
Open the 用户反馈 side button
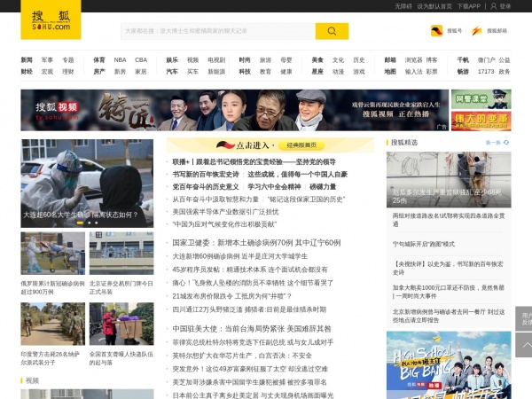tap(524, 319)
